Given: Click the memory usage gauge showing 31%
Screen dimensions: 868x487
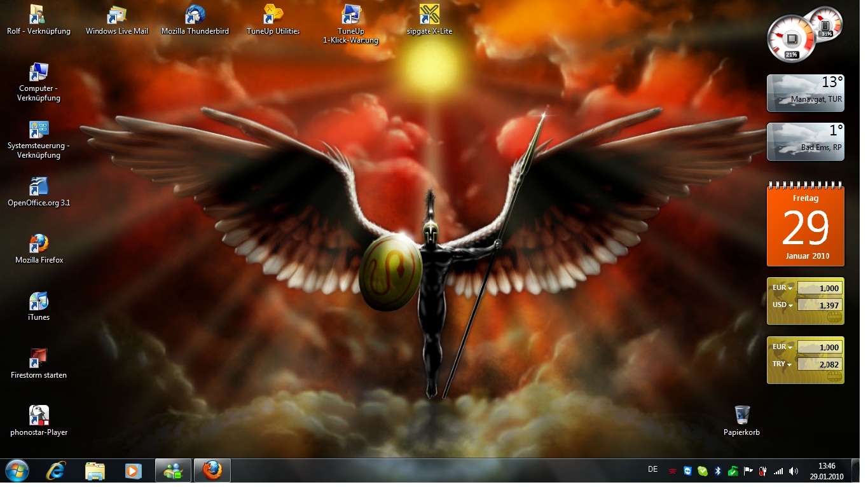Looking at the screenshot, I should (x=826, y=24).
